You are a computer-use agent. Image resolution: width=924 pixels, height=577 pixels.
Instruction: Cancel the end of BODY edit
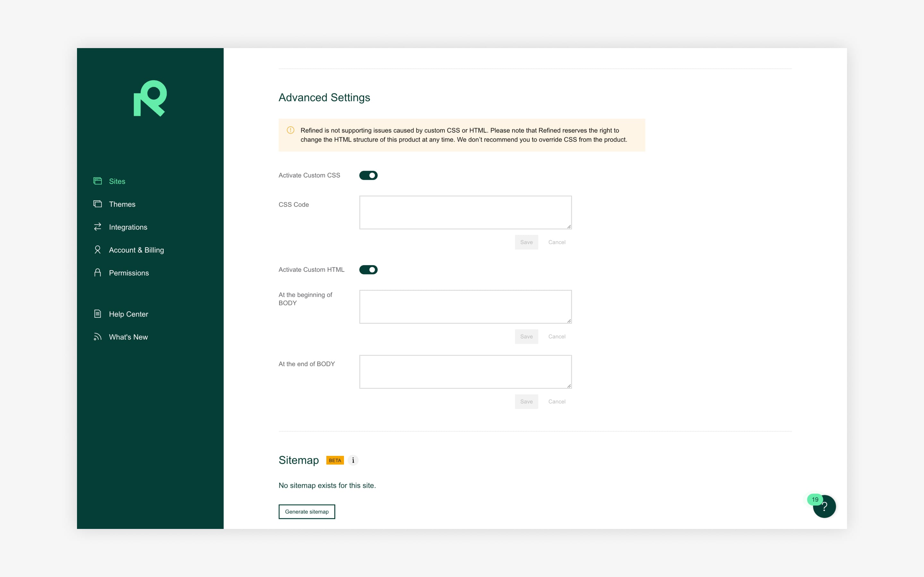(x=557, y=401)
